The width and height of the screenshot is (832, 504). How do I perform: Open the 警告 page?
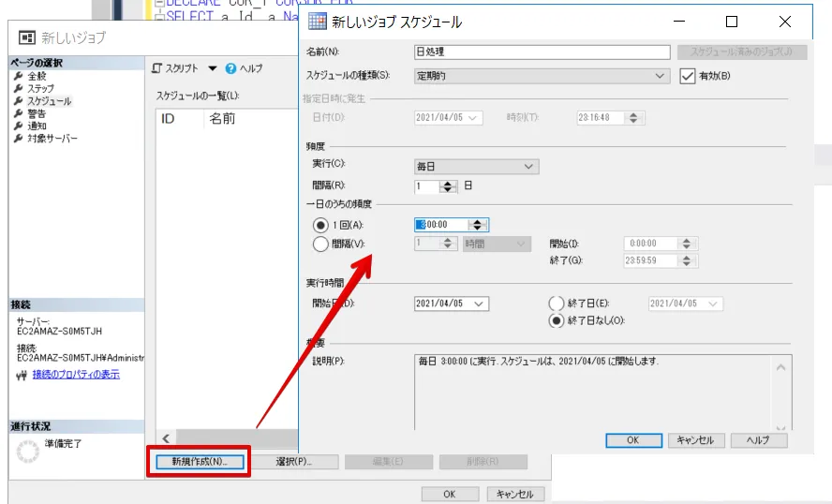coord(37,113)
